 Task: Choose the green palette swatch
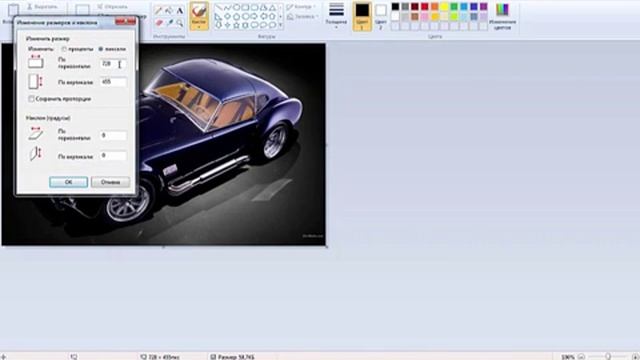click(454, 7)
